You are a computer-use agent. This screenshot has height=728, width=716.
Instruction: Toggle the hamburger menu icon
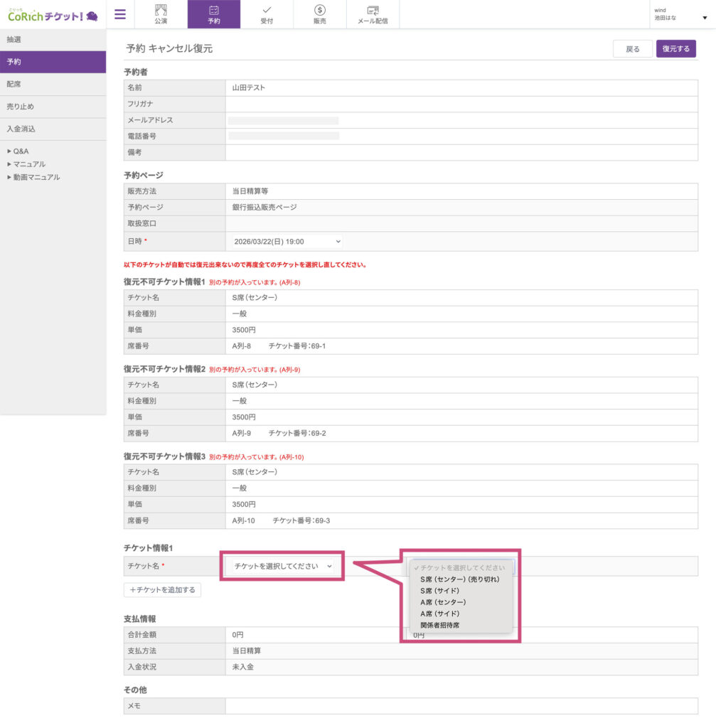pyautogui.click(x=120, y=14)
